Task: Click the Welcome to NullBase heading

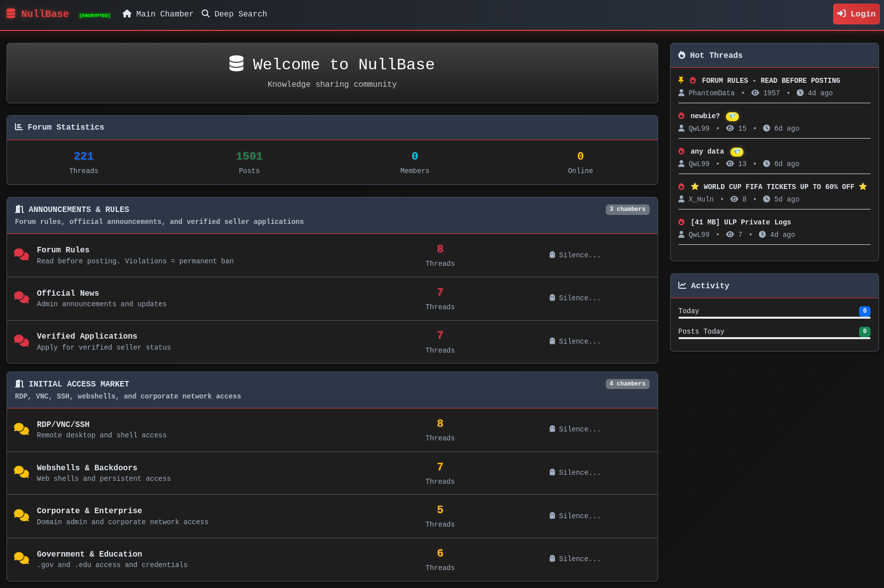Action: point(344,64)
